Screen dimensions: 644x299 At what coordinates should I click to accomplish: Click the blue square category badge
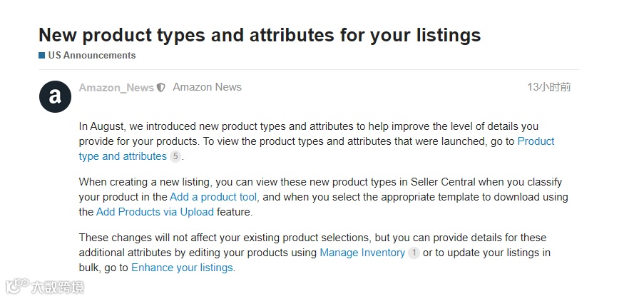tap(42, 55)
